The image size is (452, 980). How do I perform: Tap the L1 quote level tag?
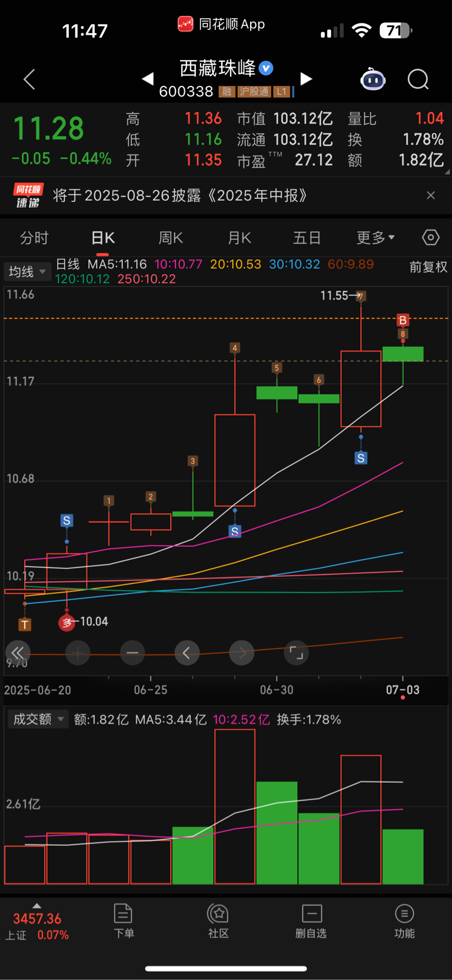(281, 92)
